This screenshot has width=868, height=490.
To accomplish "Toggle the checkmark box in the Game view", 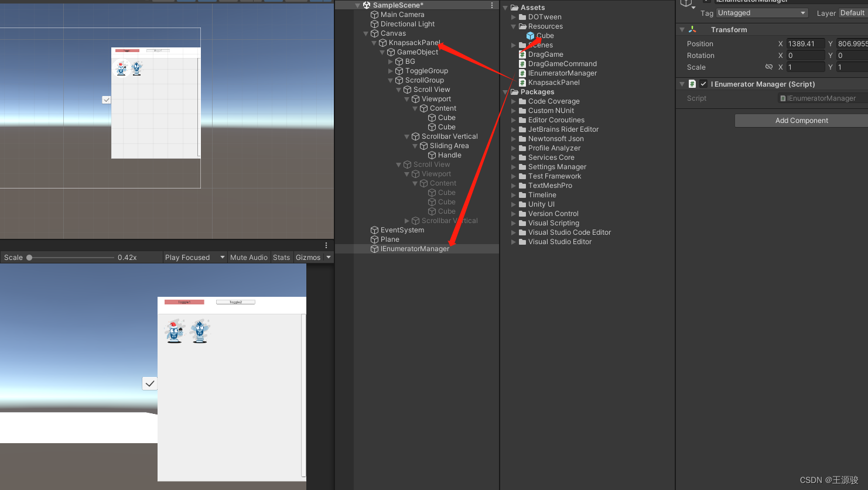I will 150,383.
